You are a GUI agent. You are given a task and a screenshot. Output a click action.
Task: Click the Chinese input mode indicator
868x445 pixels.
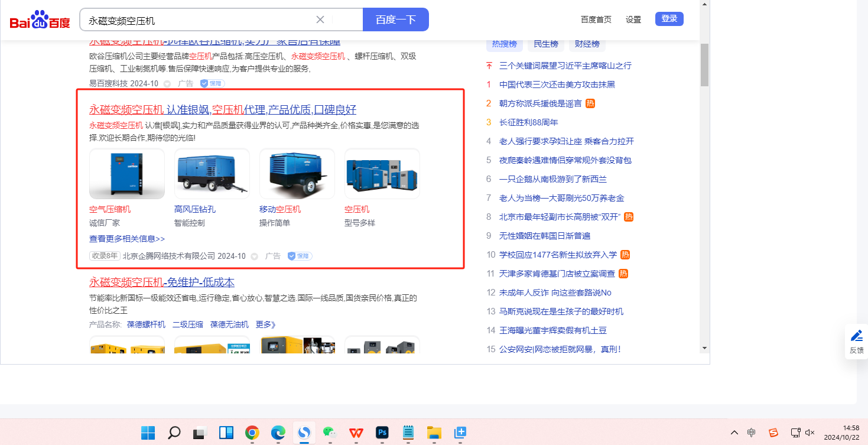751,433
